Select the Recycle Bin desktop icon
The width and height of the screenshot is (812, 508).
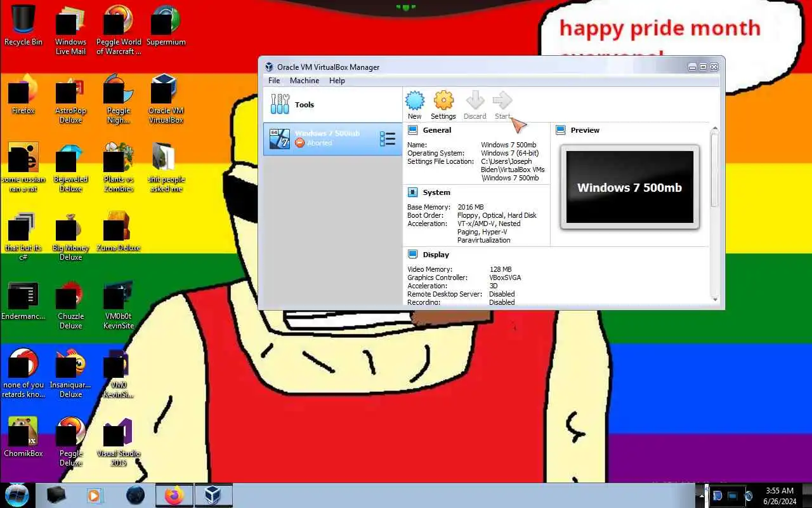coord(23,27)
